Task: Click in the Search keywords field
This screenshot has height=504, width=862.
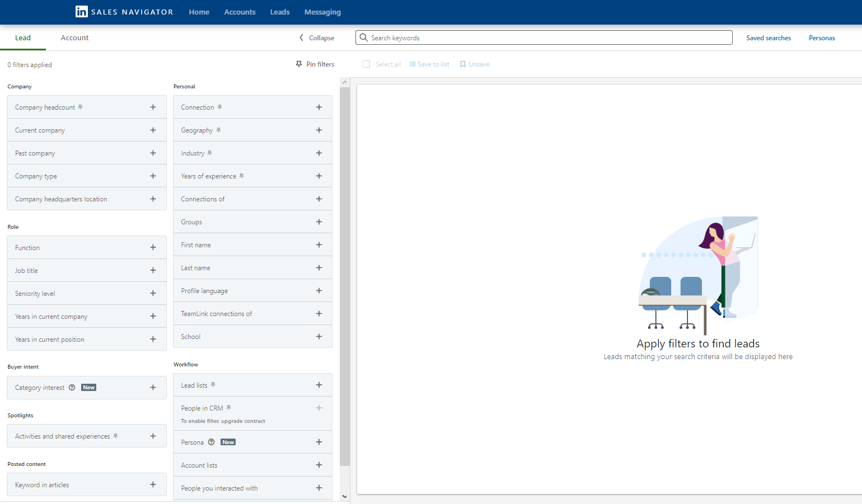Action: pyautogui.click(x=544, y=37)
